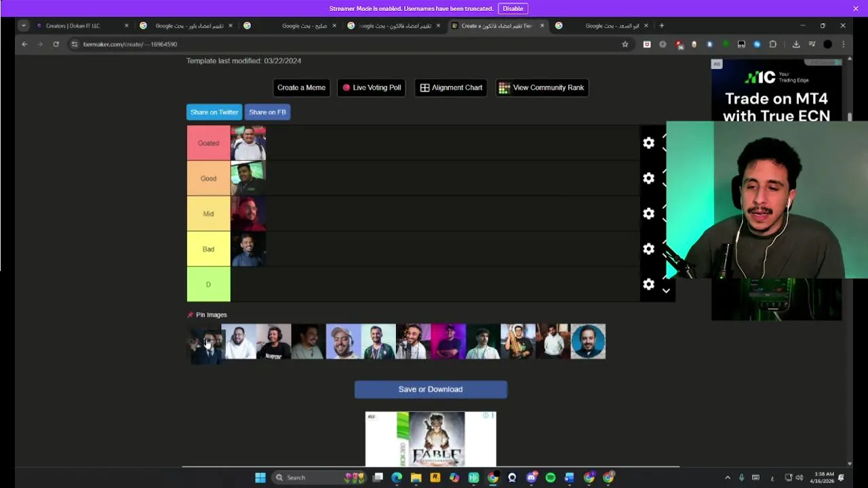Screen dimensions: 868x488
Task: Switch to the ابو السعد Google search tab
Action: pyautogui.click(x=601, y=26)
